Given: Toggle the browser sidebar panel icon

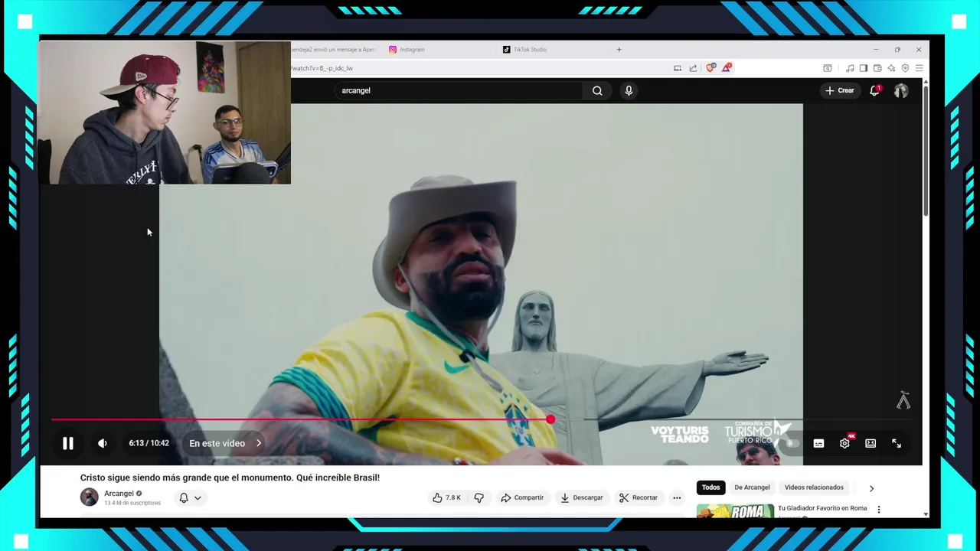Looking at the screenshot, I should (x=864, y=68).
